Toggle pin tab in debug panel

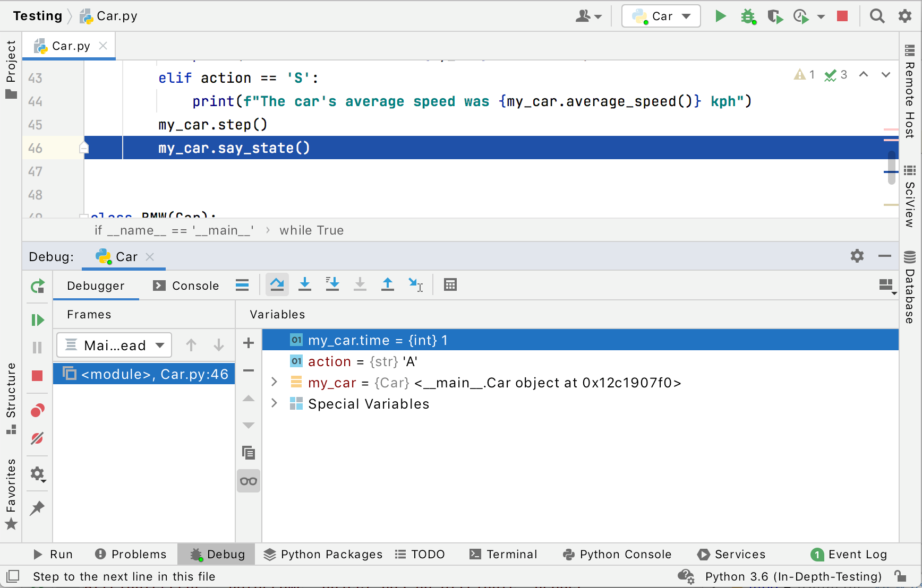37,508
